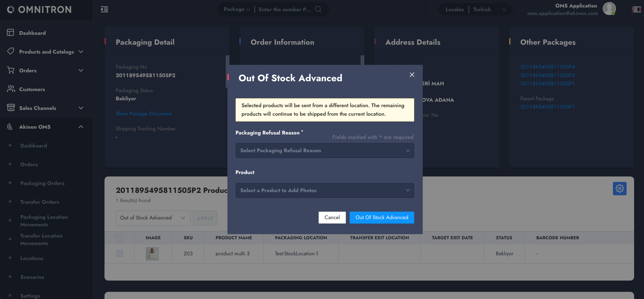Image resolution: width=644 pixels, height=299 pixels.
Task: Click the blue Out Of Stock Advanced button
Action: pos(381,217)
